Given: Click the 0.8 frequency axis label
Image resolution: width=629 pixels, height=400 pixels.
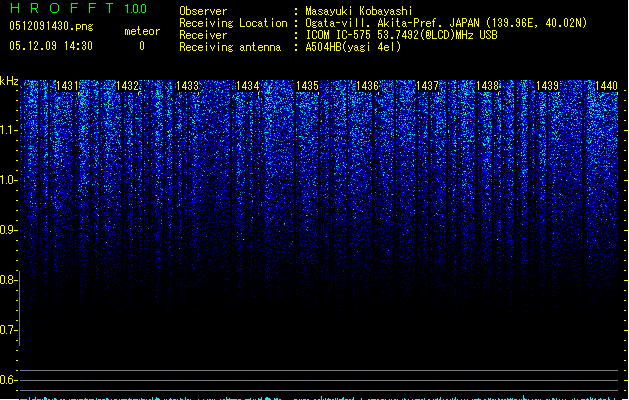Looking at the screenshot, I should (8, 280).
